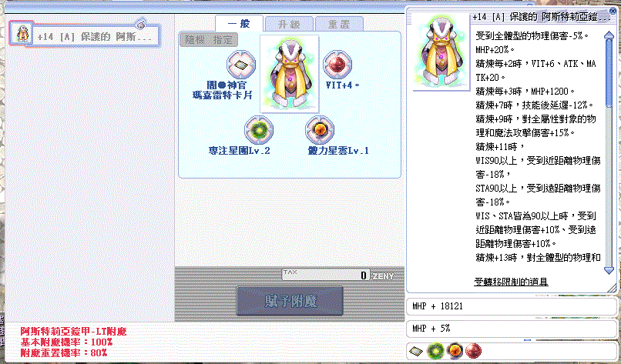Switch to the 升級 tab
Viewport: 621px width, 364px height.
[289, 24]
